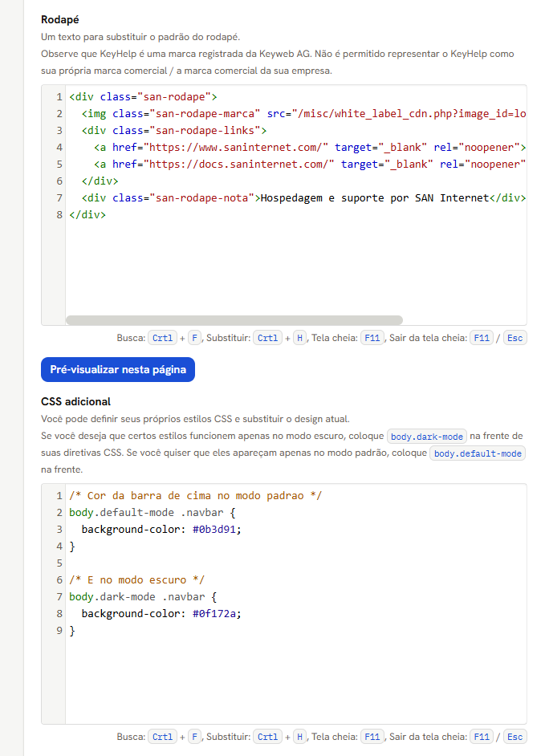
Task: Click line 1 of the Rodapé code, div class san-rodape
Action: click(143, 97)
